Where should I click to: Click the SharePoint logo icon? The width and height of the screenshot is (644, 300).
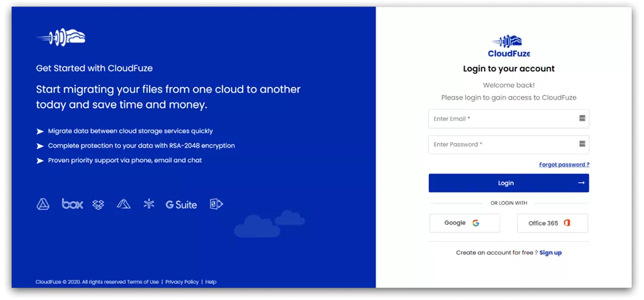point(216,204)
